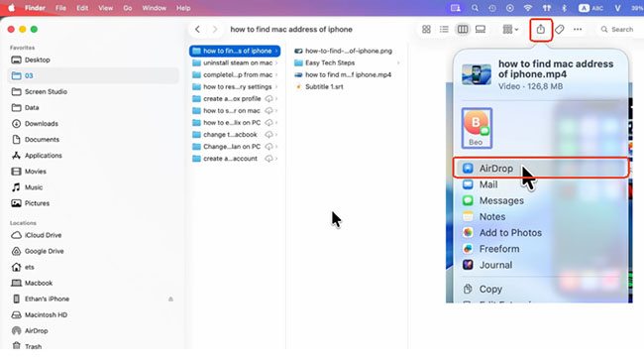Open the Go menu
Viewport: 644px width, 360px height.
click(128, 8)
